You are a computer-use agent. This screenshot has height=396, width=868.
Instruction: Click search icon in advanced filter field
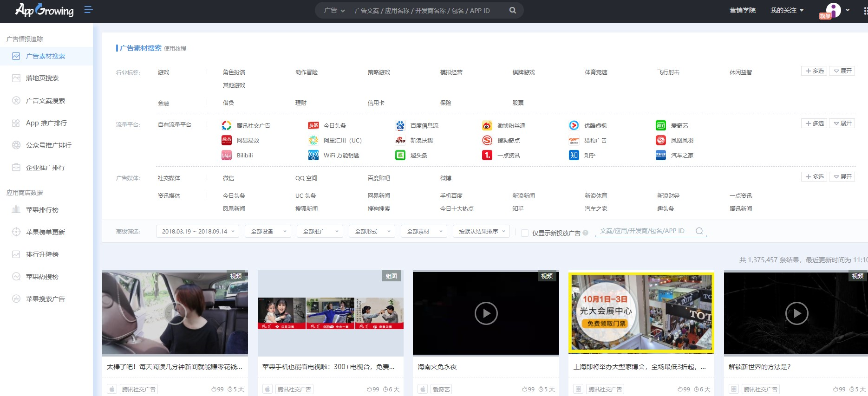point(699,231)
